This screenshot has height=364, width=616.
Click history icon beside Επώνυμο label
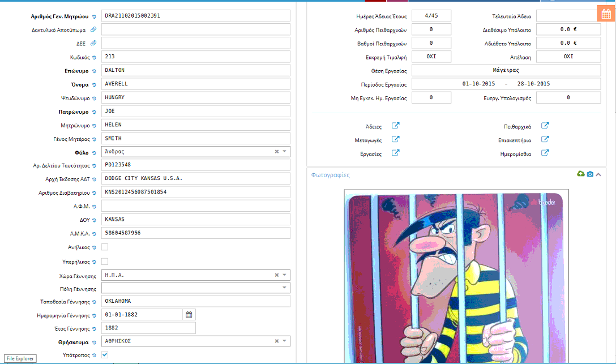click(x=95, y=71)
